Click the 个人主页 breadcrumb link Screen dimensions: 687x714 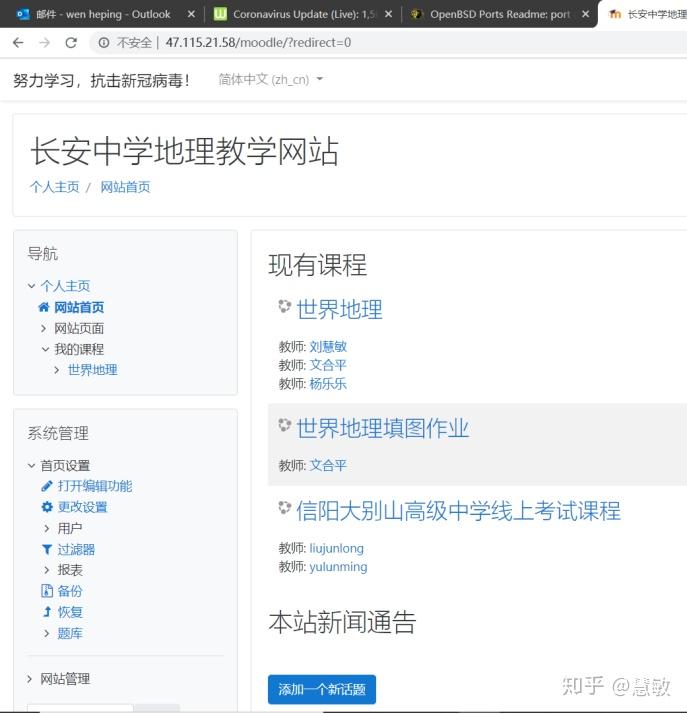pyautogui.click(x=54, y=187)
